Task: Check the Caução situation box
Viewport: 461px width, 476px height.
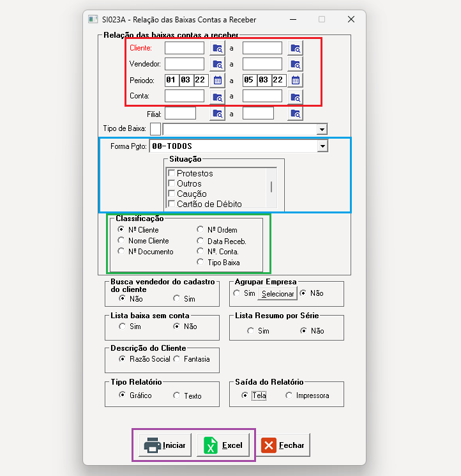Action: click(171, 194)
